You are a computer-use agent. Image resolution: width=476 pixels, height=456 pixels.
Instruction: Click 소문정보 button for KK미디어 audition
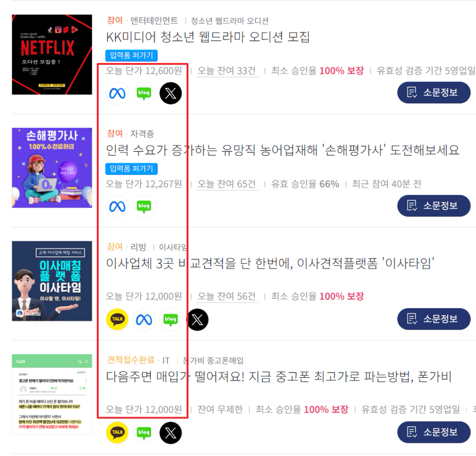pos(434,93)
